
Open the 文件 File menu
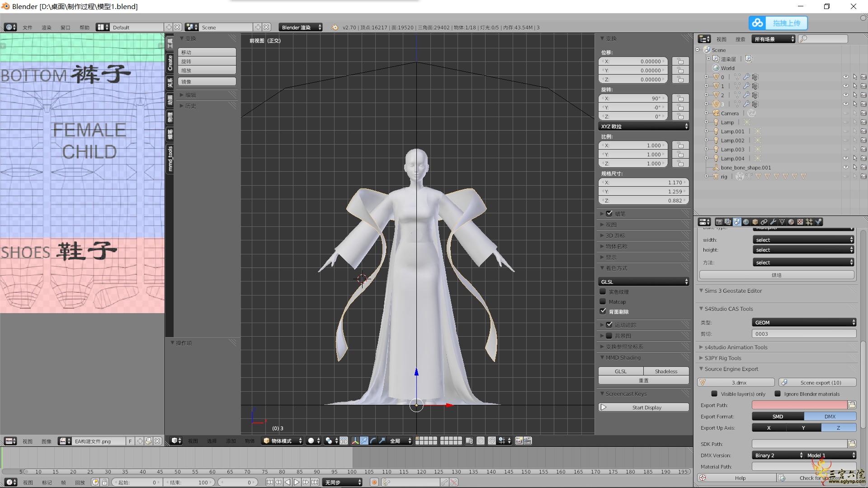pos(28,28)
